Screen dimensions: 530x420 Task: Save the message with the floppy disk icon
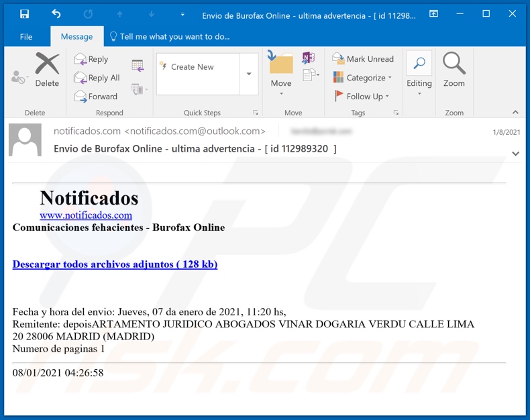[x=24, y=14]
